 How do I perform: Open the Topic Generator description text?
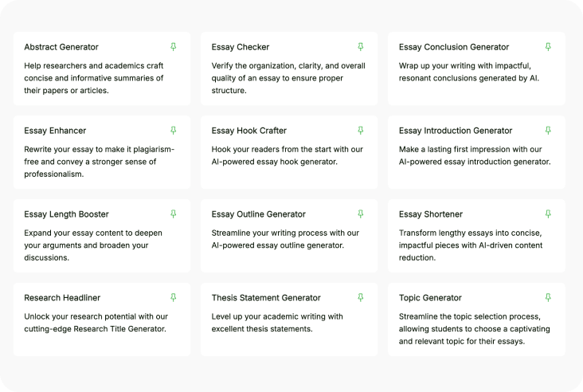(474, 329)
